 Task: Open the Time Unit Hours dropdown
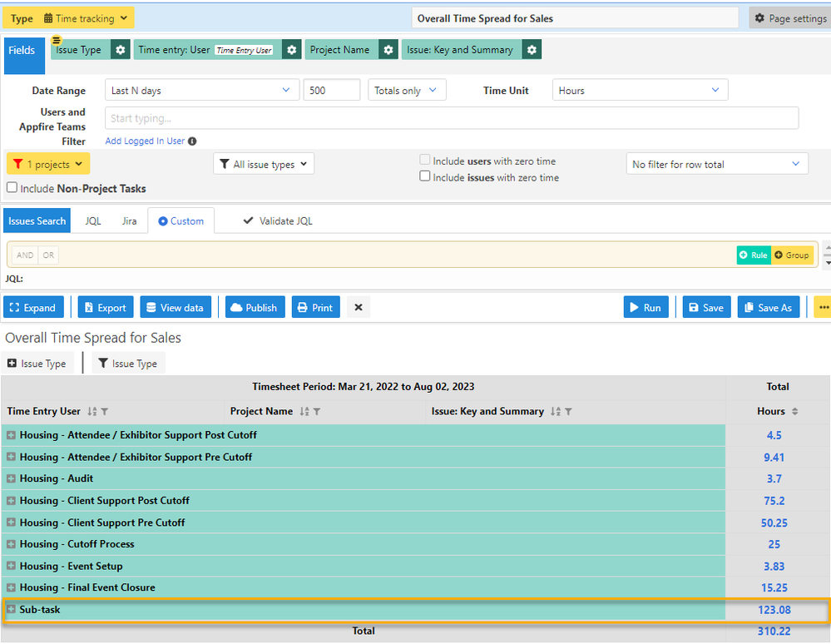(640, 90)
